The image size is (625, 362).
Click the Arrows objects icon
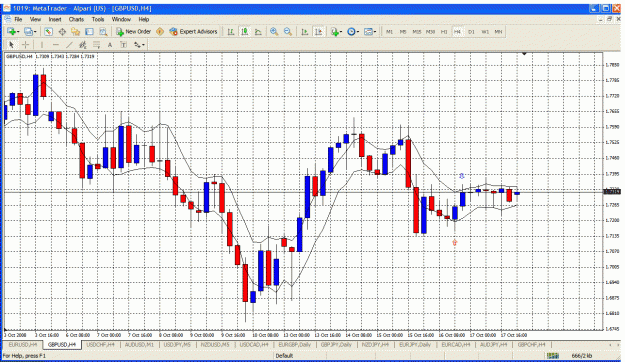pyautogui.click(x=137, y=45)
